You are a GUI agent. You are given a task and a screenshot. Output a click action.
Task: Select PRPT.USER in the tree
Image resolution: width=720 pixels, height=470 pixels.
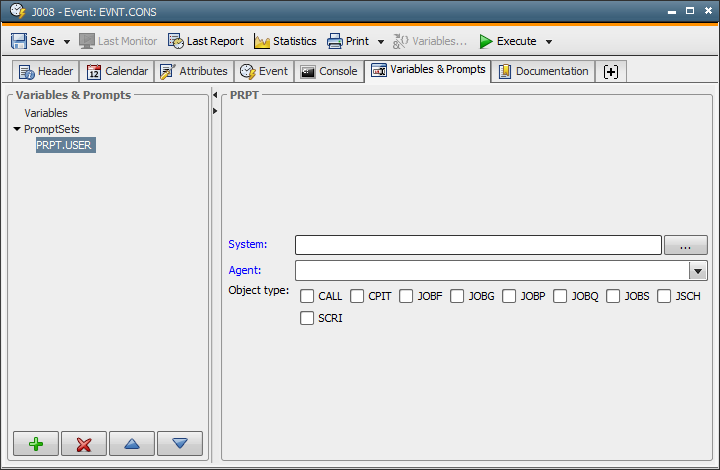click(x=65, y=145)
